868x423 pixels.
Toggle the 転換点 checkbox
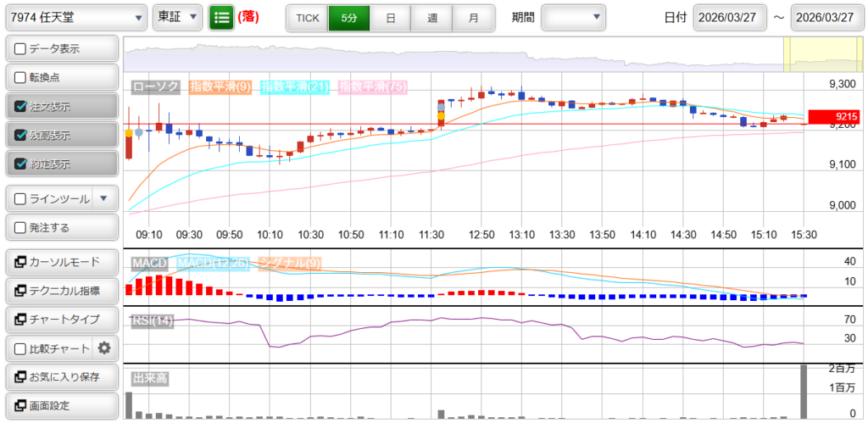21,78
